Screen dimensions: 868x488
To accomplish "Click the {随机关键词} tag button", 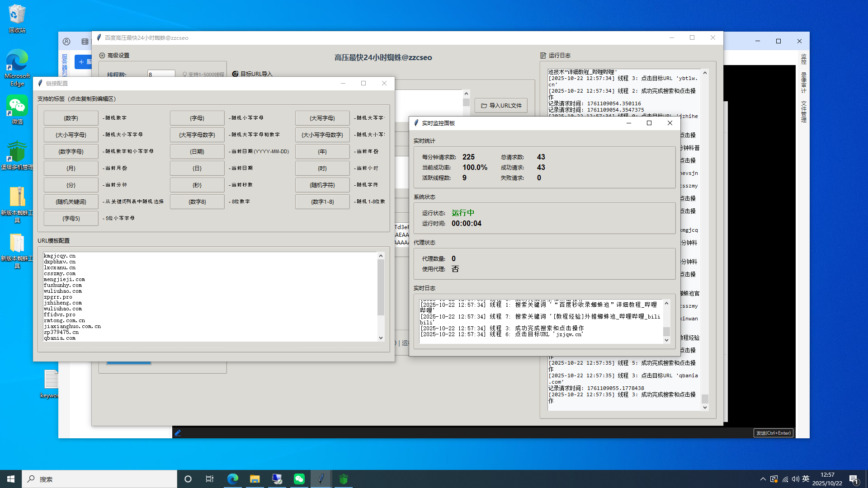I will coord(71,202).
